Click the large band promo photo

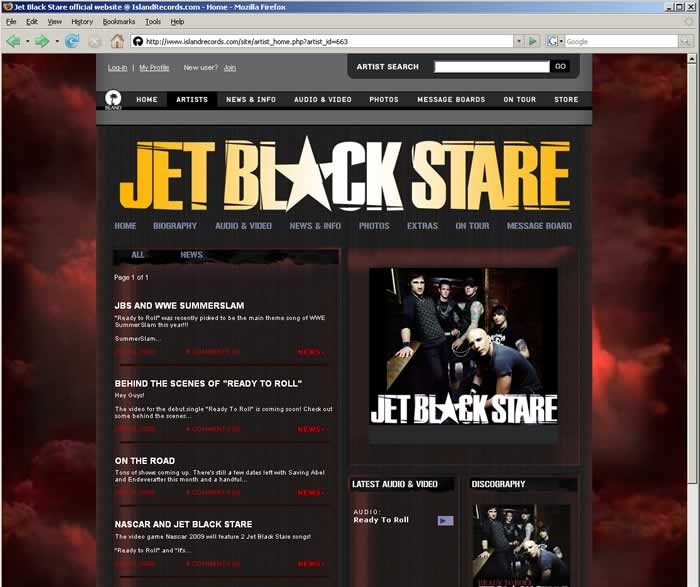click(x=463, y=346)
